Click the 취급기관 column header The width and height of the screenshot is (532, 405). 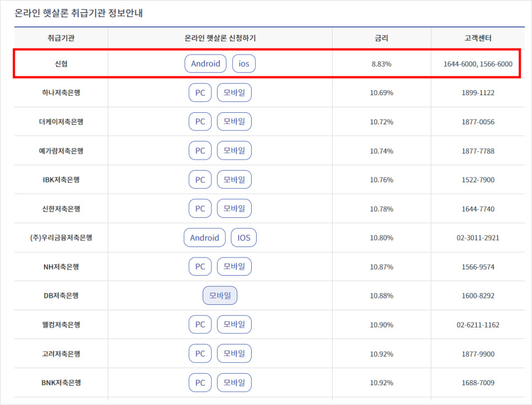(61, 38)
